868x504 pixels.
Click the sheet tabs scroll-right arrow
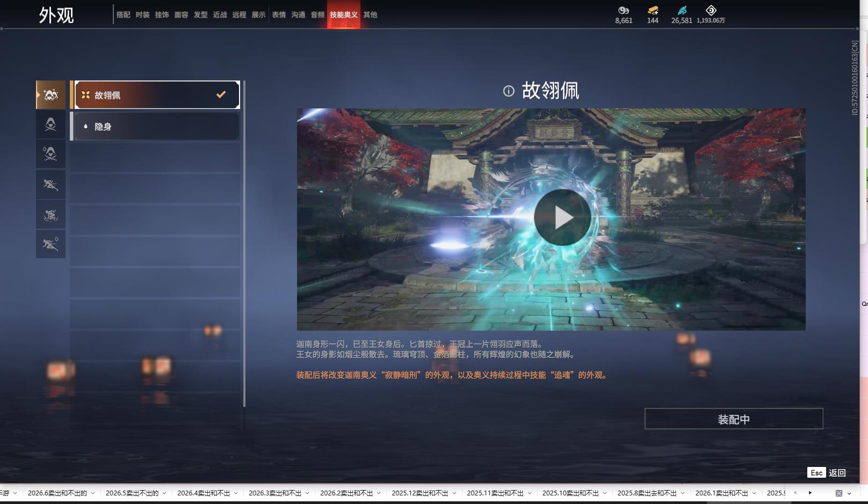(x=810, y=493)
